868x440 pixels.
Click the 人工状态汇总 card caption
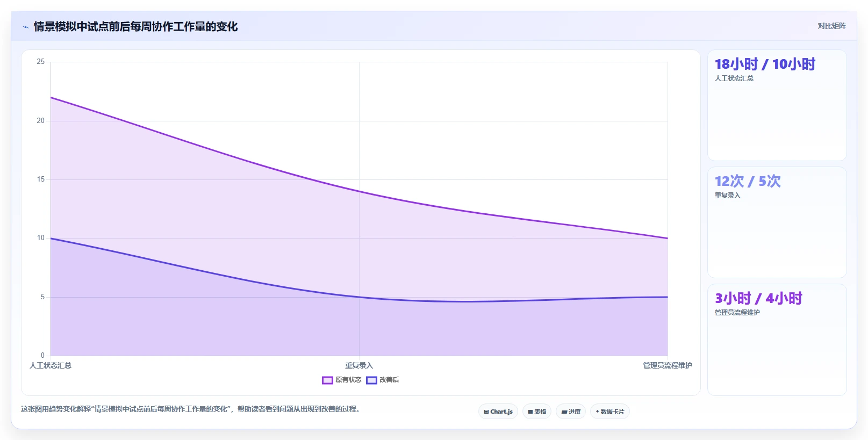click(x=734, y=78)
